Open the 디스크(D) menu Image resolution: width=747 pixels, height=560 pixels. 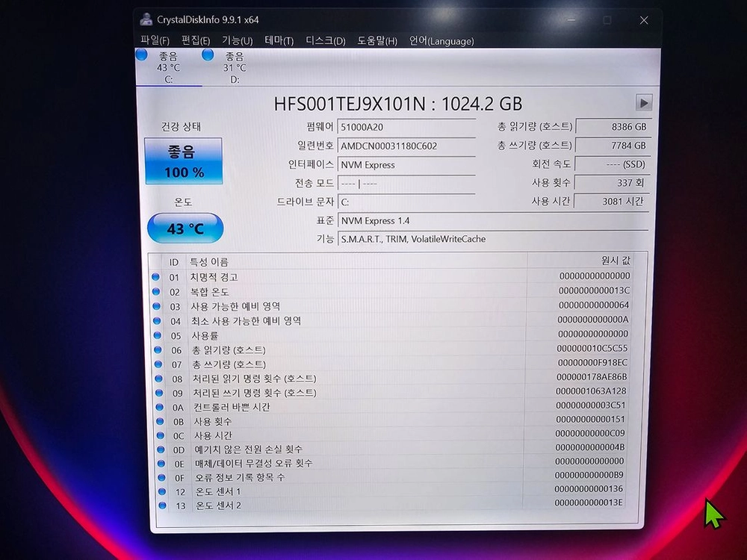point(326,40)
